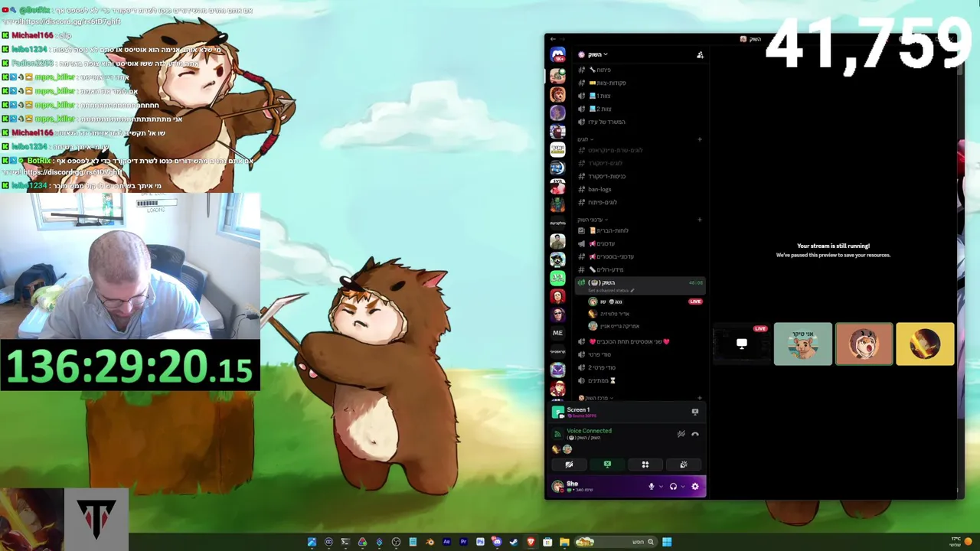Open the עדכונים announcement channel
The width and height of the screenshot is (980, 551).
[640, 243]
